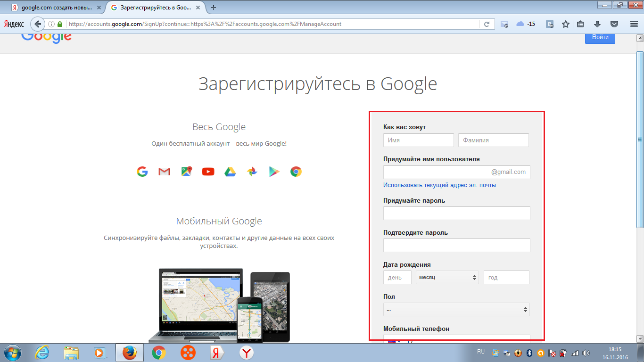Expand the gender (Пол) dropdown
Image resolution: width=644 pixels, height=362 pixels.
(456, 309)
